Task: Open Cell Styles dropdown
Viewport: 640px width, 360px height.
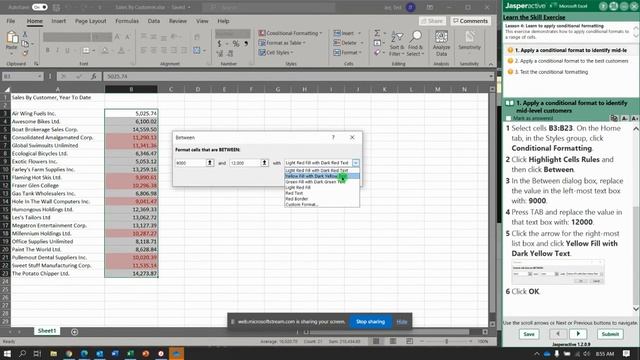Action: 276,53
